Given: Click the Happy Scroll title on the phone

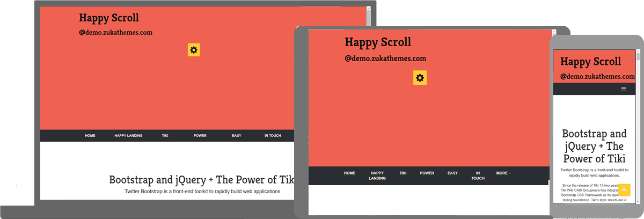Looking at the screenshot, I should pos(591,62).
